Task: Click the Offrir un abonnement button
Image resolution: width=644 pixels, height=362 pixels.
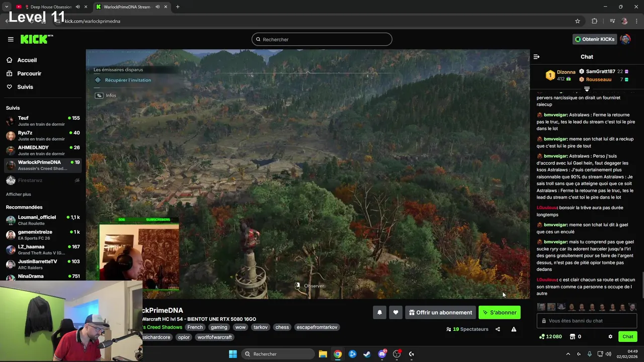Action: 441,313
